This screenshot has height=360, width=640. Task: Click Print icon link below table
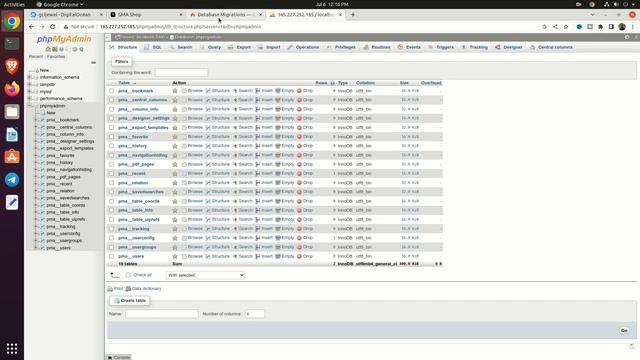pyautogui.click(x=115, y=289)
